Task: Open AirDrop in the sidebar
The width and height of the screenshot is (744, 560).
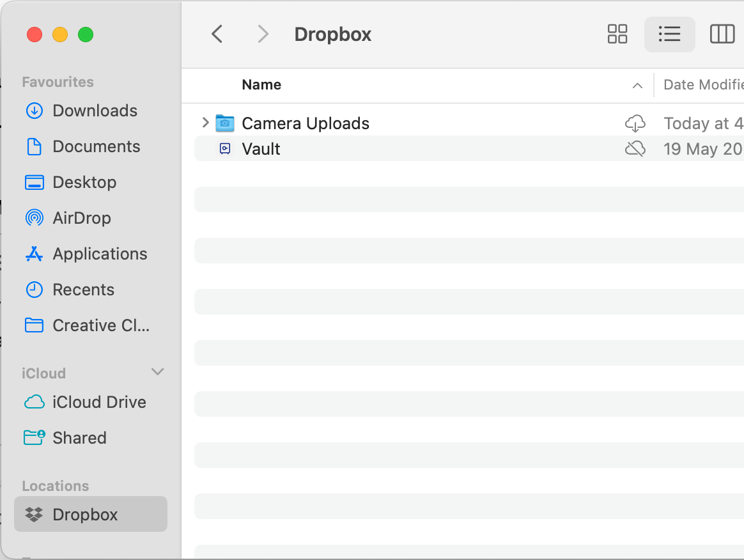Action: click(91, 218)
